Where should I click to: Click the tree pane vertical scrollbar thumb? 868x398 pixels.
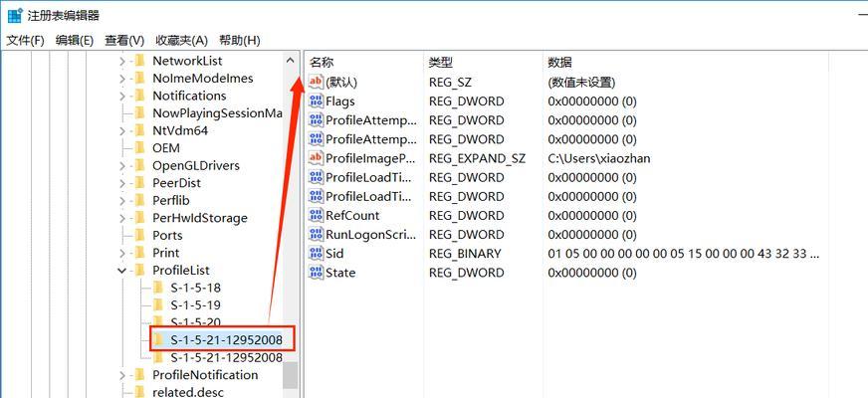click(290, 375)
